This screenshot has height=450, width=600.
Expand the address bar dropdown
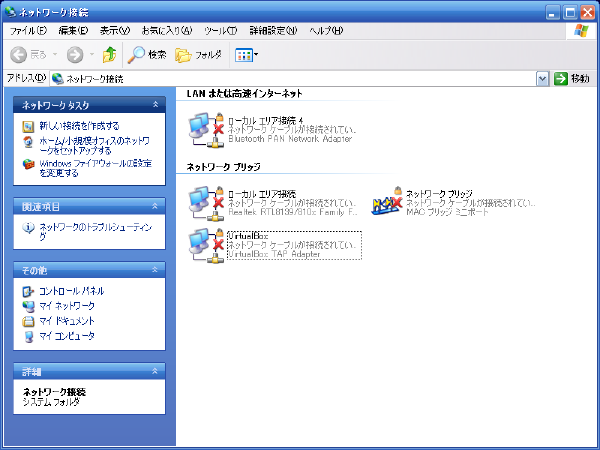coord(542,79)
